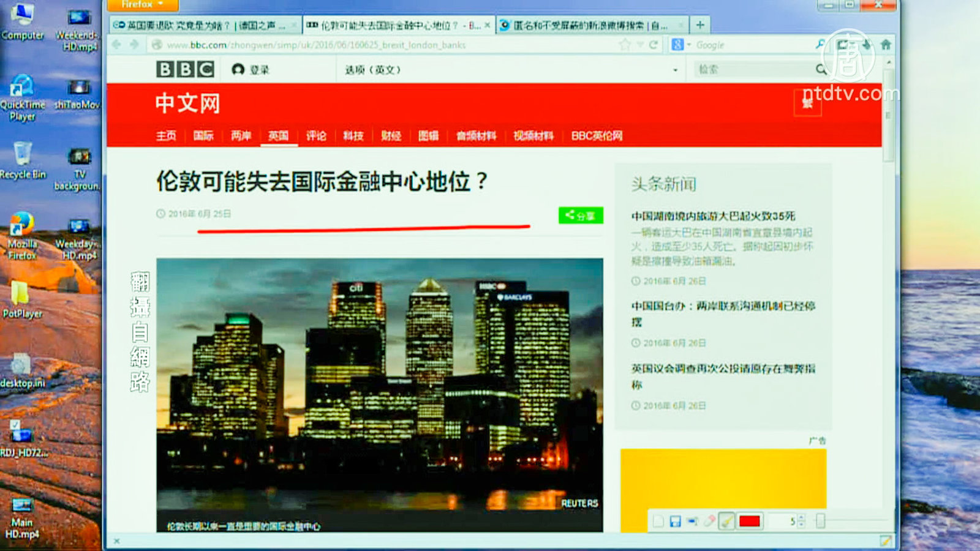Viewport: 980px width, 551px height.
Task: Click the save icon in annotation toolbar
Action: [675, 521]
